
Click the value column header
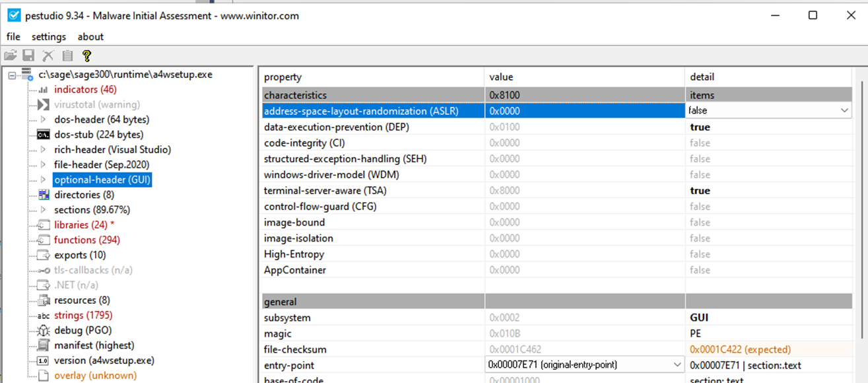coord(501,77)
